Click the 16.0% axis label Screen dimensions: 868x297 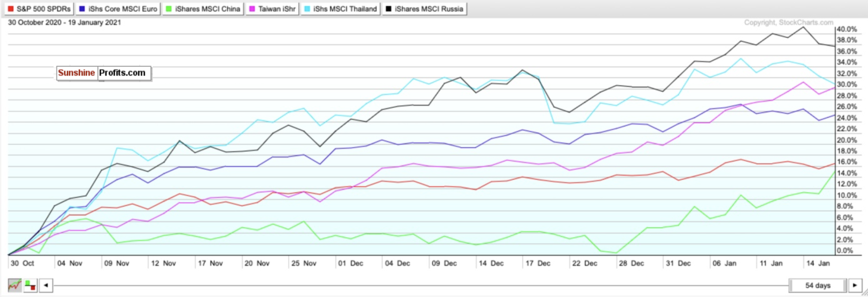[846, 162]
